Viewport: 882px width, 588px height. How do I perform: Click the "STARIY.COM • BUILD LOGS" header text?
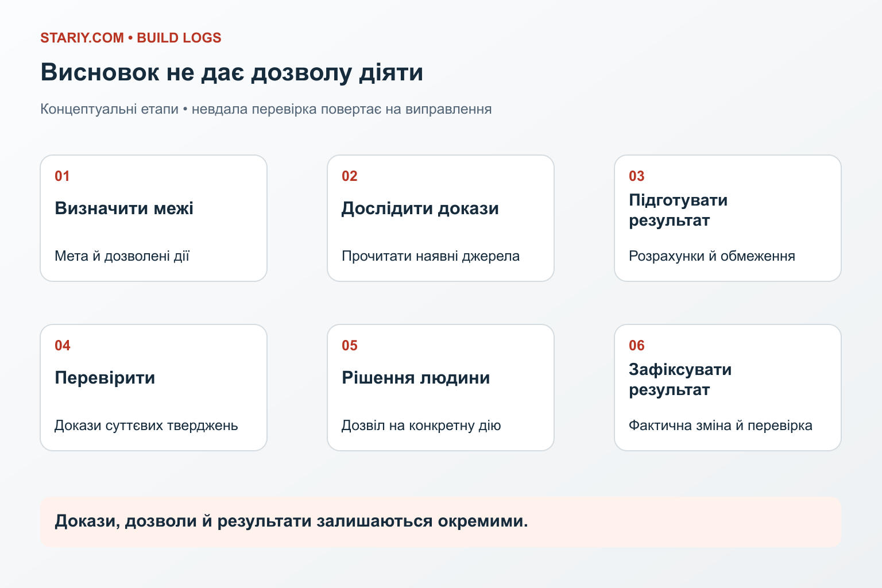pyautogui.click(x=131, y=38)
